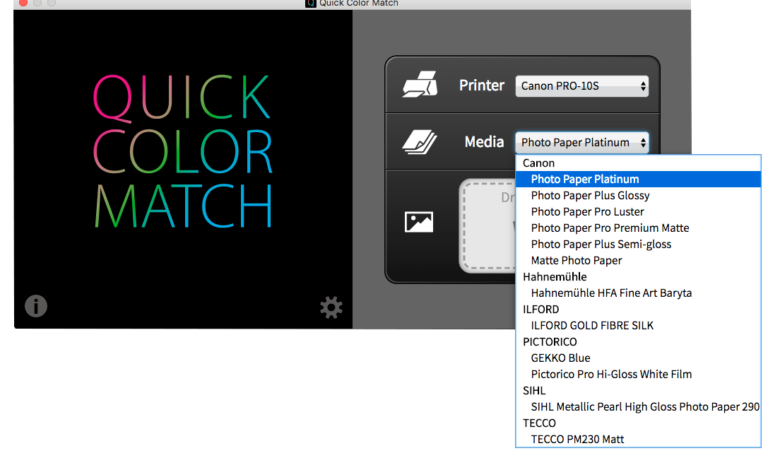Click the image picture icon
The height and width of the screenshot is (470, 780).
pos(419,222)
